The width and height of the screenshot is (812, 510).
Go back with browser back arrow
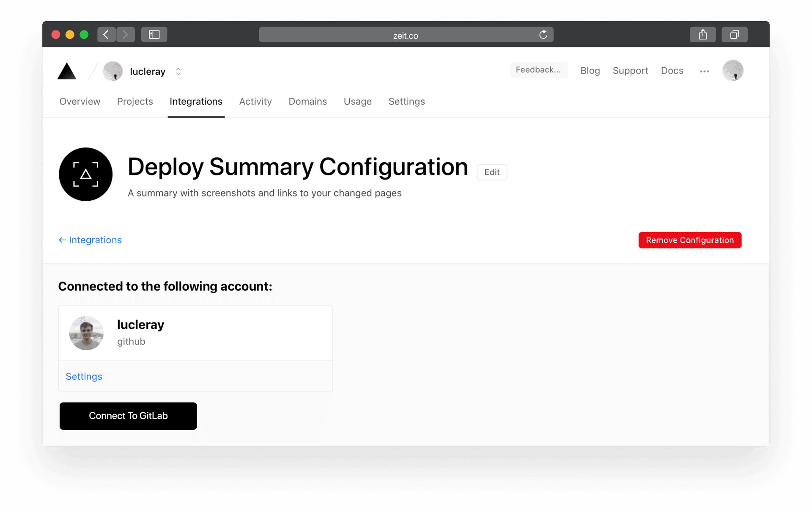click(106, 35)
